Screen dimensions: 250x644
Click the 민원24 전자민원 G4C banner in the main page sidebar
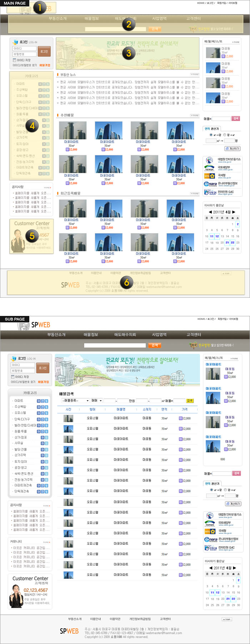(x=219, y=192)
